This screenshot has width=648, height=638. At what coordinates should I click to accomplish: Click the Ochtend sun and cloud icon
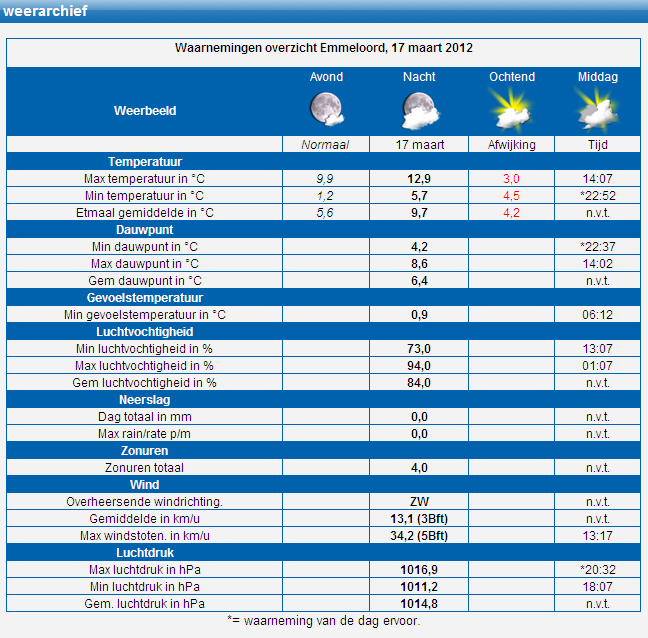[x=511, y=110]
